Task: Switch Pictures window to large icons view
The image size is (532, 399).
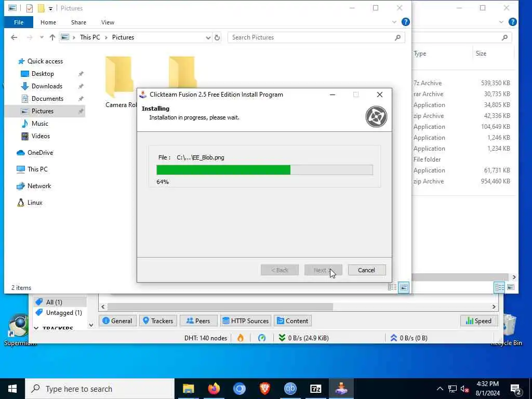Action: tap(404, 287)
